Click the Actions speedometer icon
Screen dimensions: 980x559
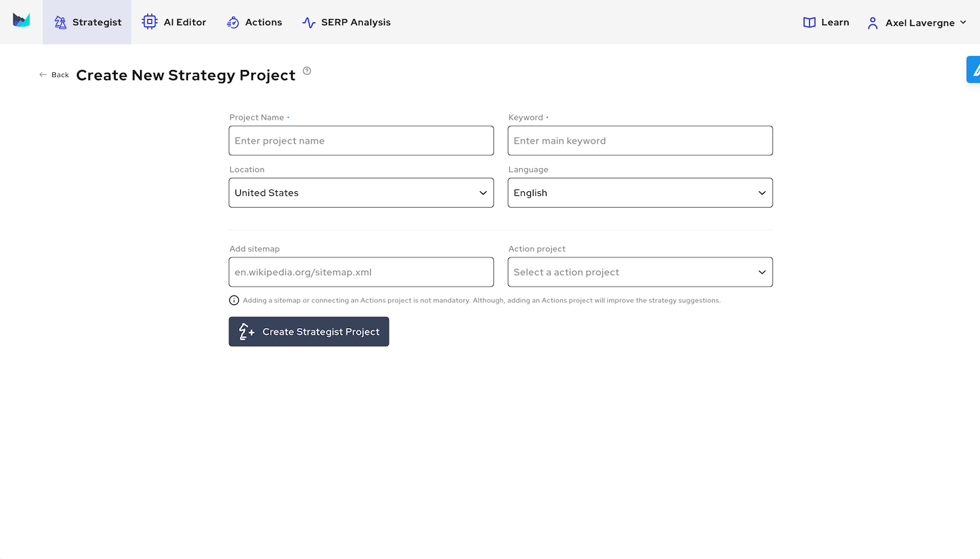pos(233,22)
